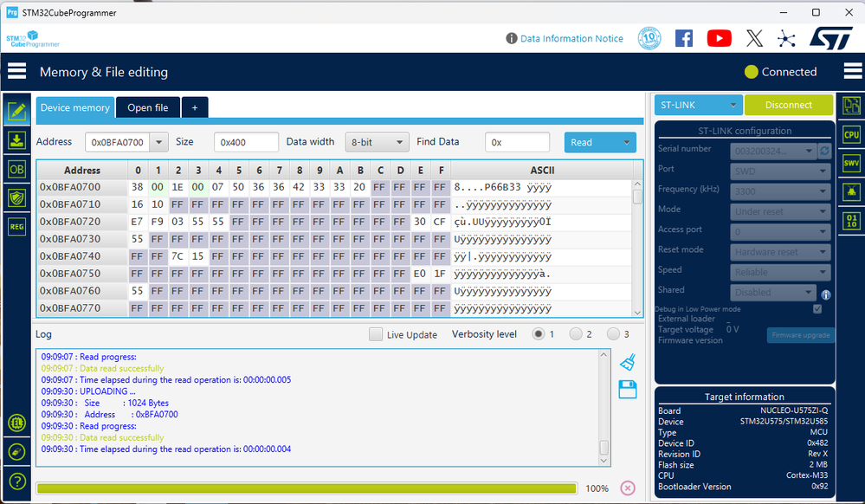Refresh the serial number list
This screenshot has width=865, height=504.
(824, 151)
